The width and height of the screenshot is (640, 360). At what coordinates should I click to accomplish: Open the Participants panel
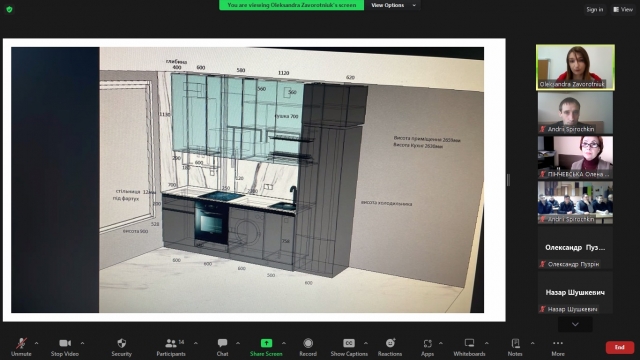(171, 347)
